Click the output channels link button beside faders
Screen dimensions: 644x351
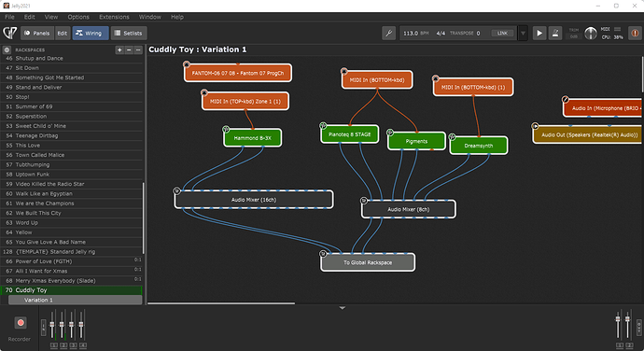[x=638, y=328]
